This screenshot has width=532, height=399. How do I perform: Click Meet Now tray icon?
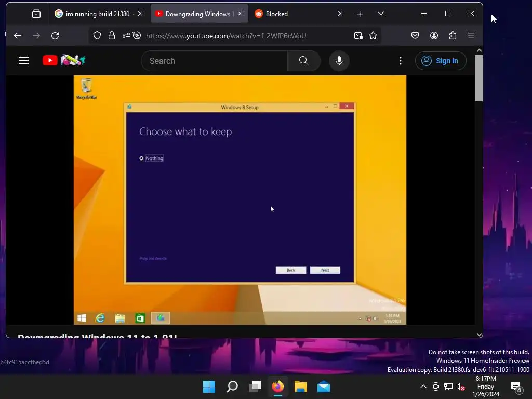(x=436, y=387)
